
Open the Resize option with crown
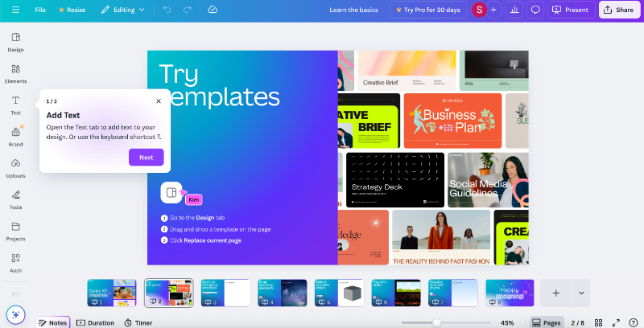(72, 10)
